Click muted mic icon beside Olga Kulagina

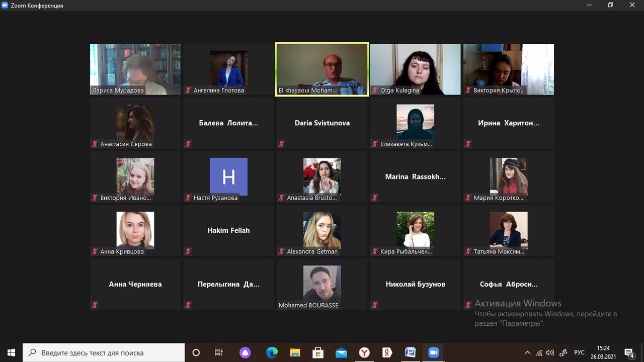coord(374,90)
